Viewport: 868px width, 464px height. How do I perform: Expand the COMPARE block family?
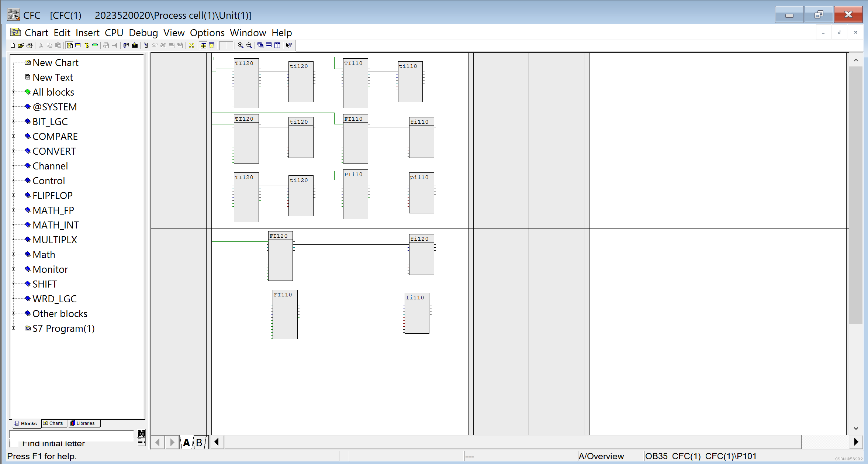14,136
